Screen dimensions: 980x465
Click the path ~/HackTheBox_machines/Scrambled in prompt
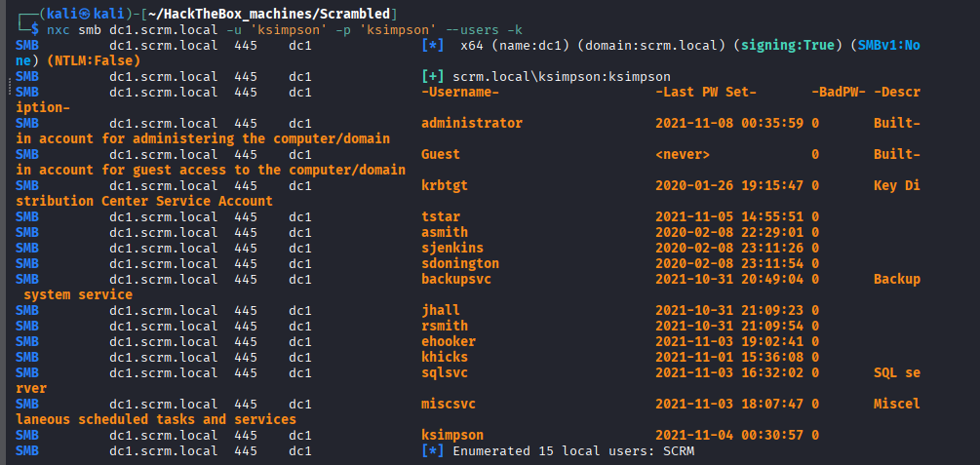click(269, 14)
